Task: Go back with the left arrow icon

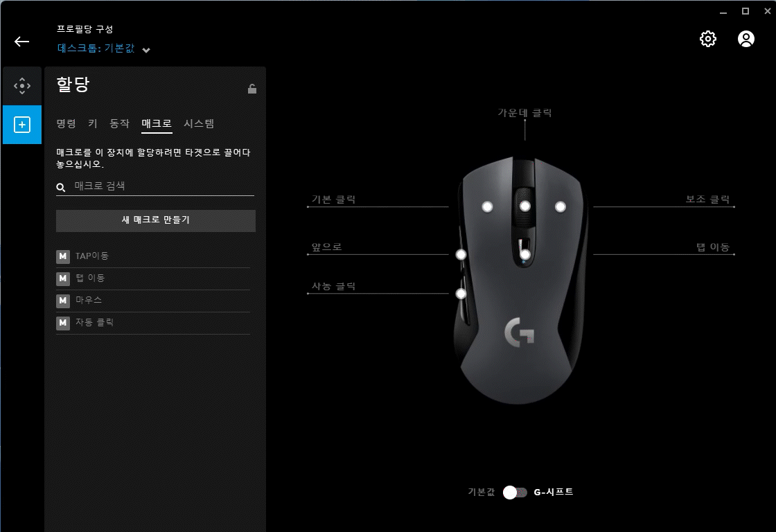Action: (21, 42)
